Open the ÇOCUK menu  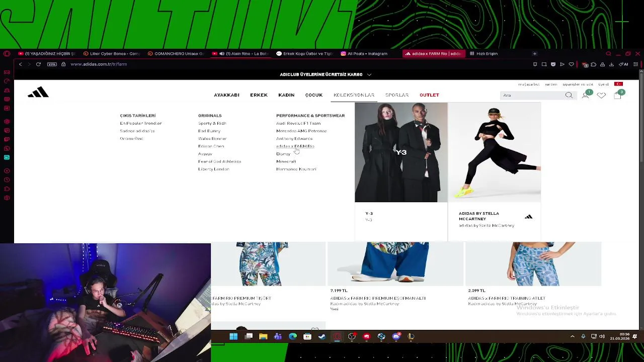pyautogui.click(x=313, y=95)
